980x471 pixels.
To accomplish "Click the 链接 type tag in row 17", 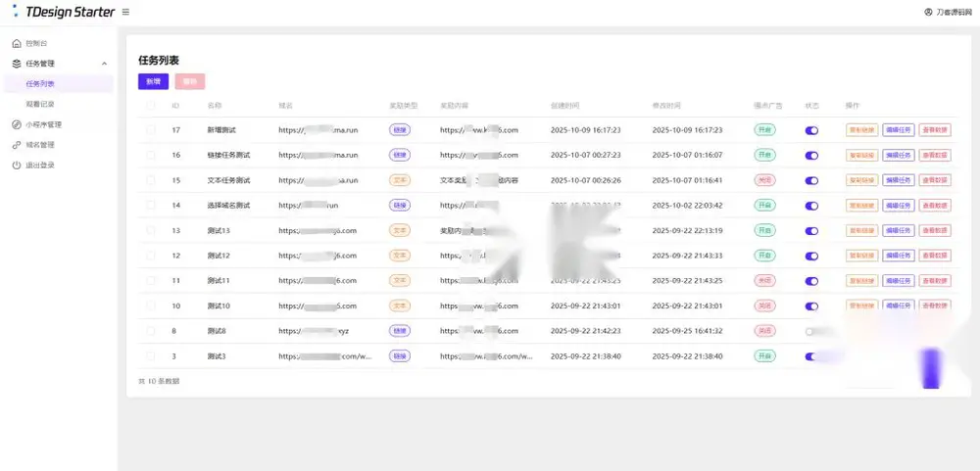I will tap(400, 130).
